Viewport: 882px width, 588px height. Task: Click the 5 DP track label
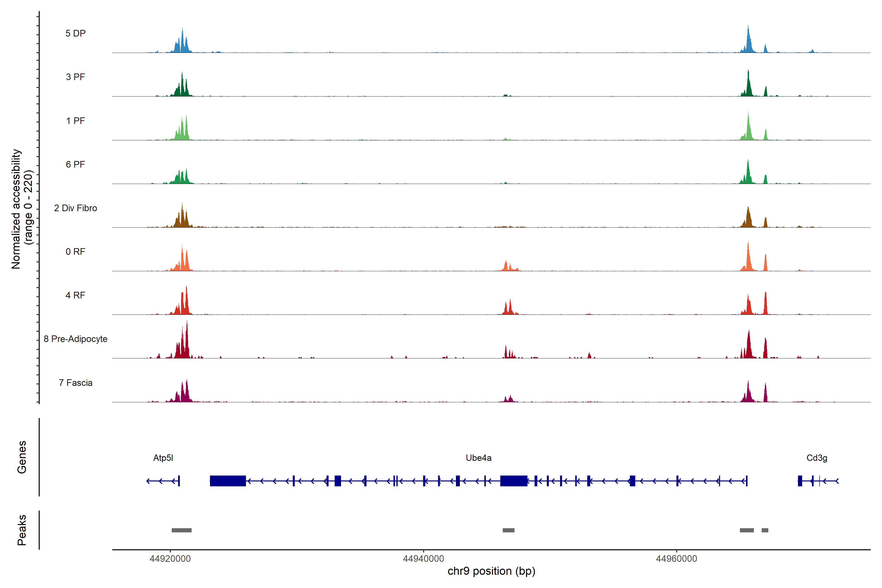pos(75,33)
